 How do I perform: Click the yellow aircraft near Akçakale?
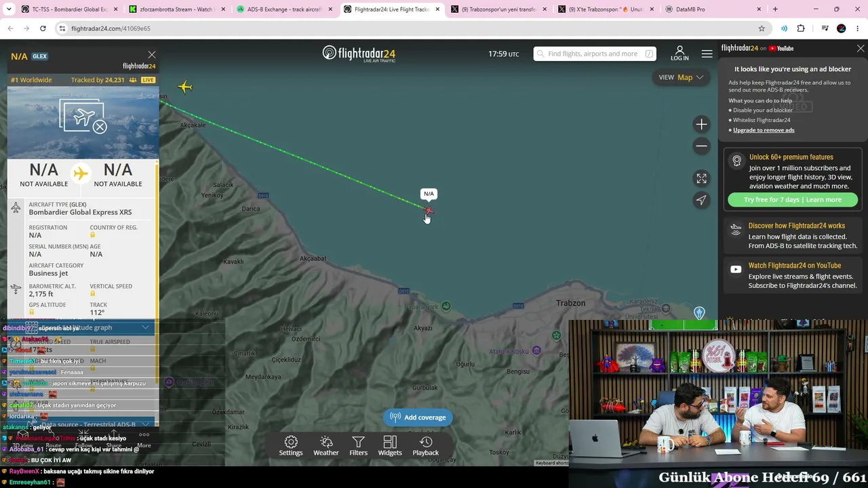185,87
